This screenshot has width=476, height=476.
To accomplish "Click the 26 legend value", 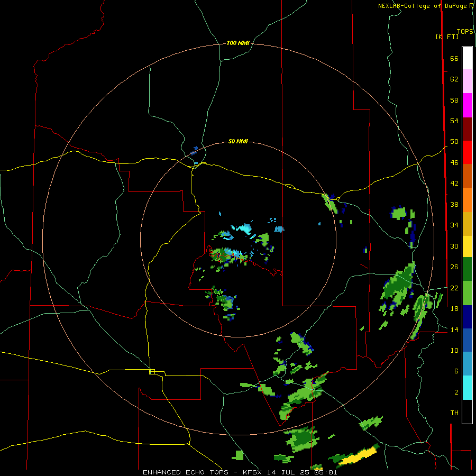I will coord(454,267).
